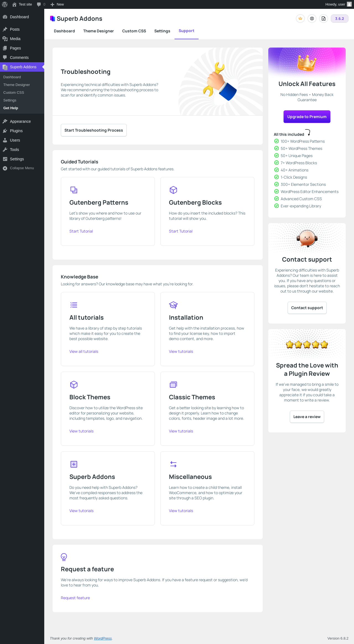
Task: Open Howdy, user account menu
Action: click(338, 4)
